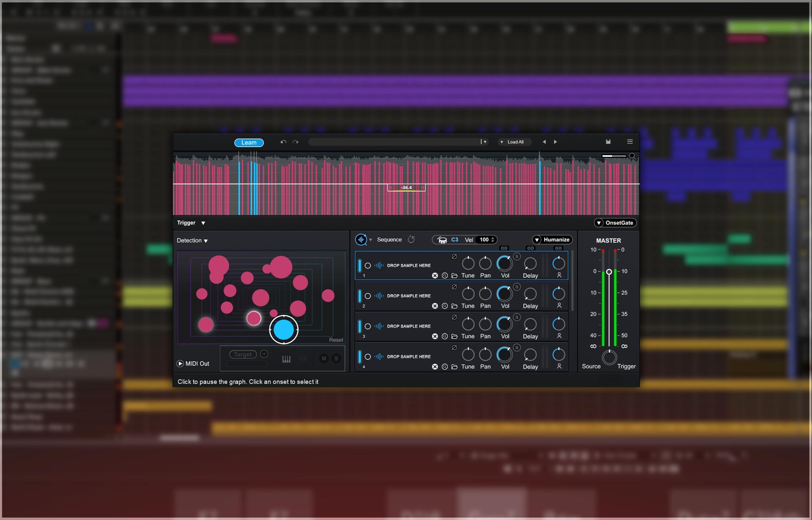
Task: Click the piano keys icon in the MIDI Out section
Action: pos(286,359)
